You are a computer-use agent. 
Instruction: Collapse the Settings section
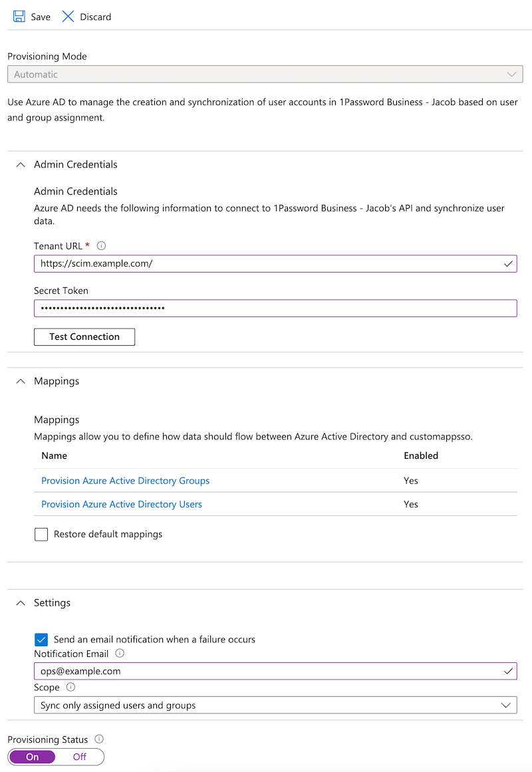tap(20, 602)
